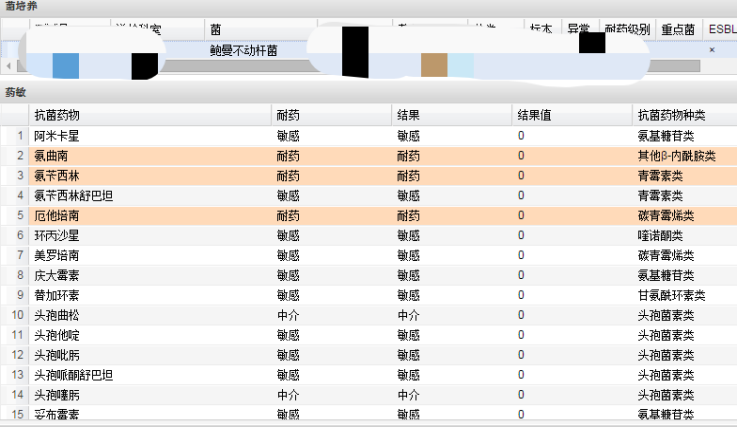
Task: Click the left arrow of horizontal scrollbar
Action: [x=8, y=66]
